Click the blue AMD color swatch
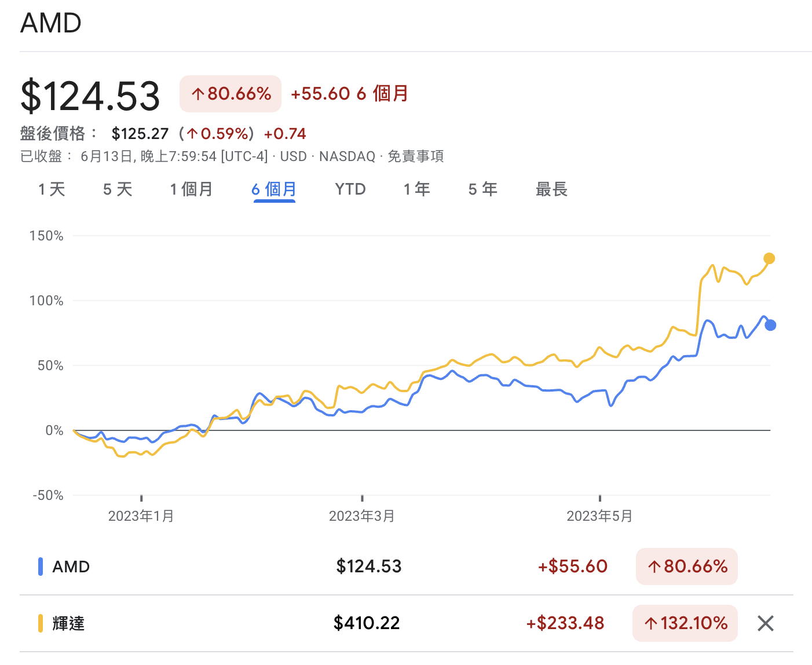 (x=41, y=567)
